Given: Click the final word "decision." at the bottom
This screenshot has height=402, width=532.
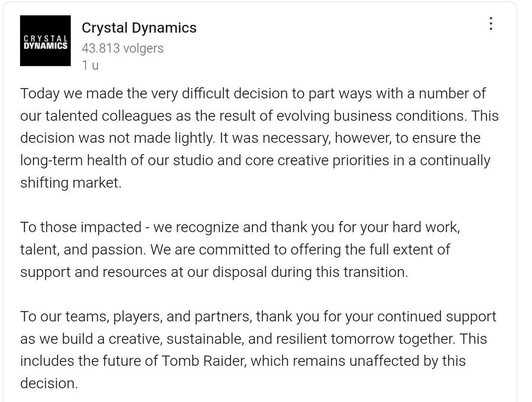Looking at the screenshot, I should click(x=49, y=383).
